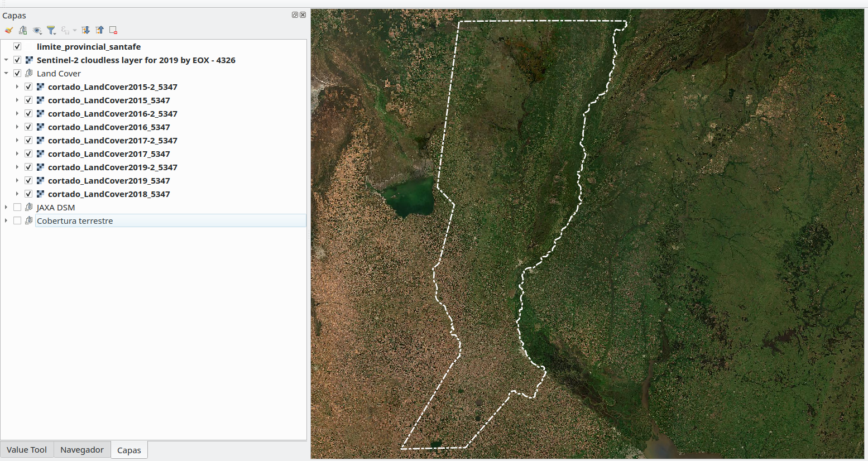Click the raster icon of cortado_LandCover2015-2_5347
This screenshot has width=868, height=461.
(41, 87)
